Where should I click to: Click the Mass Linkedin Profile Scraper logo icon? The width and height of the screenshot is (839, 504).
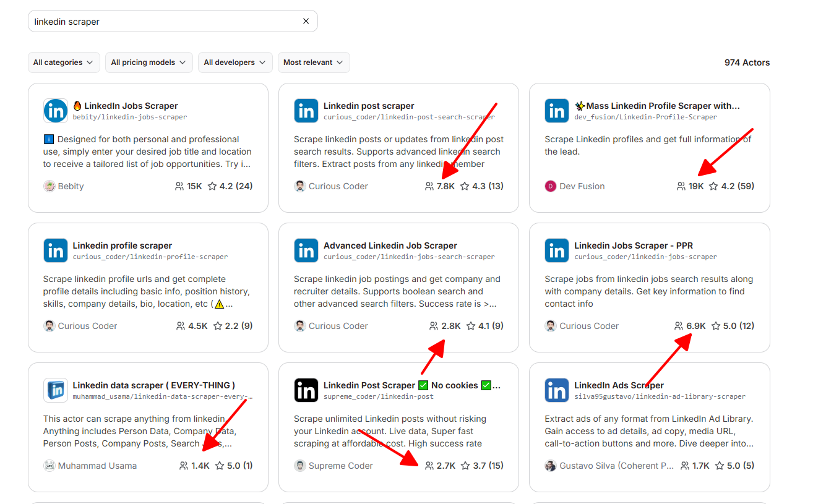point(557,111)
